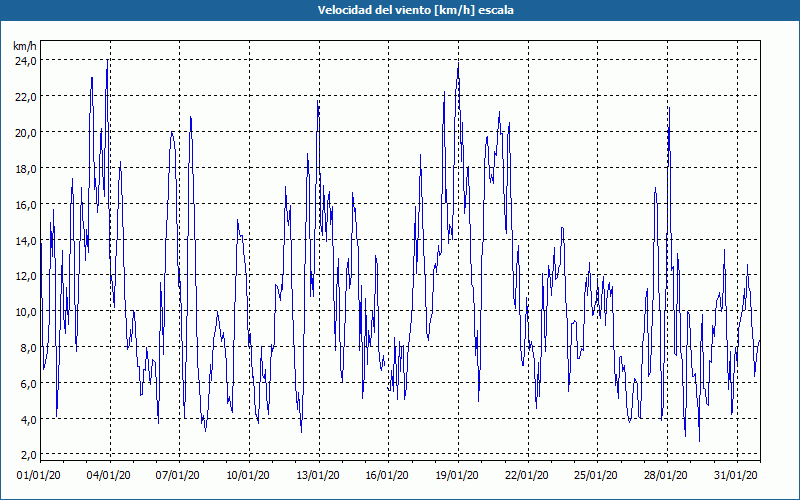The height and width of the screenshot is (500, 800).
Task: Click the 16/01/20 date label
Action: click(387, 475)
